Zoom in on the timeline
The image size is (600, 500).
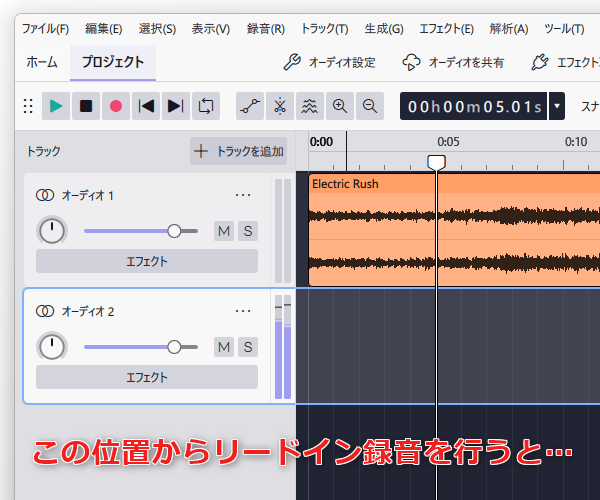point(340,106)
